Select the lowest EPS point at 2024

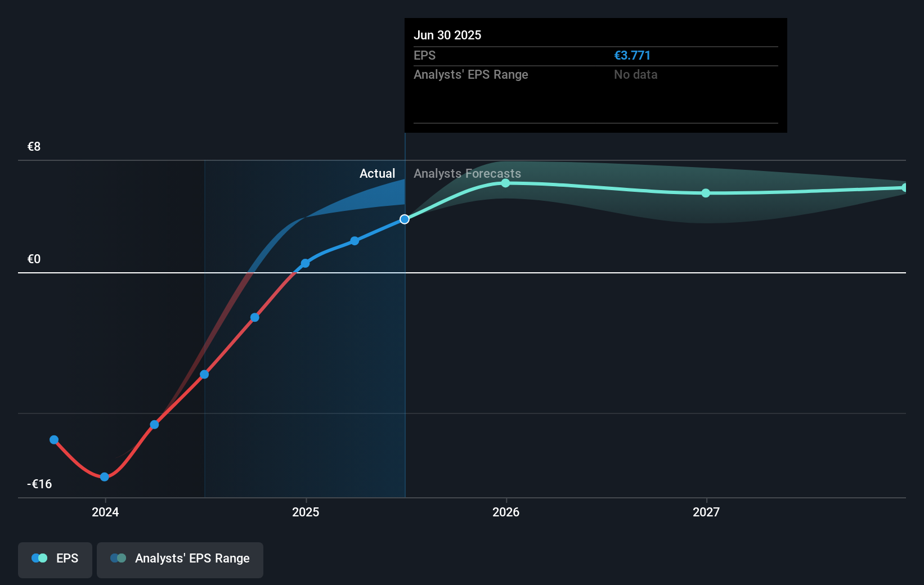[104, 477]
